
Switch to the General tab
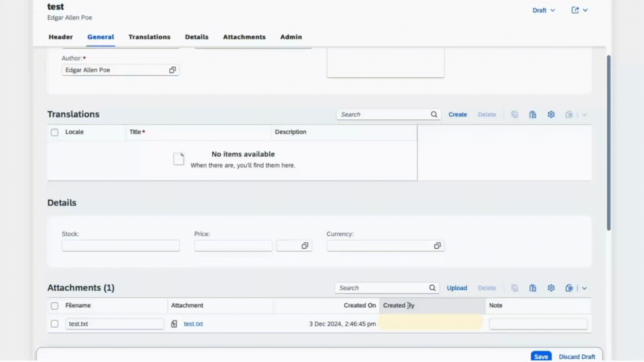(101, 37)
